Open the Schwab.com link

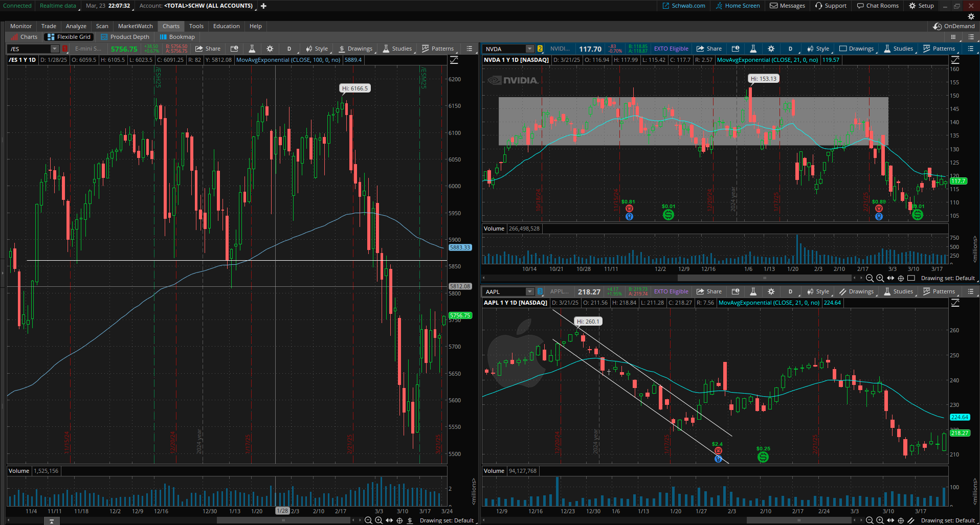coord(684,6)
